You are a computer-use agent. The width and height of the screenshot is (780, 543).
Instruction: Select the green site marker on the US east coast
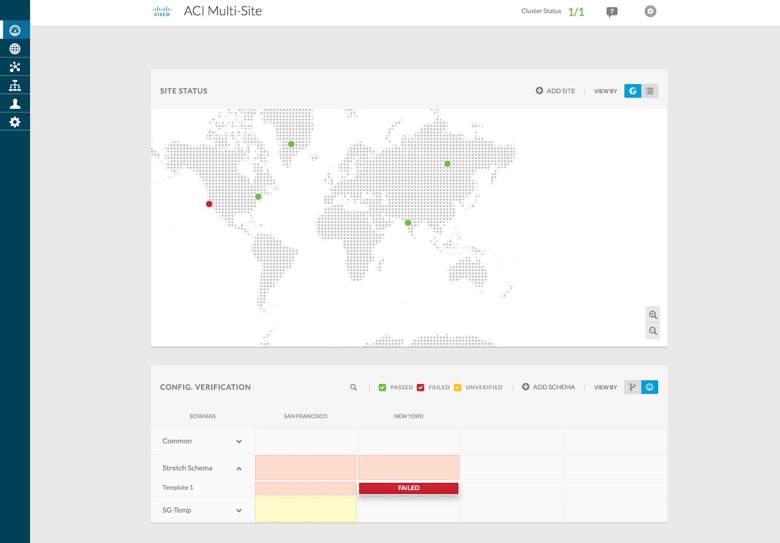(x=258, y=196)
